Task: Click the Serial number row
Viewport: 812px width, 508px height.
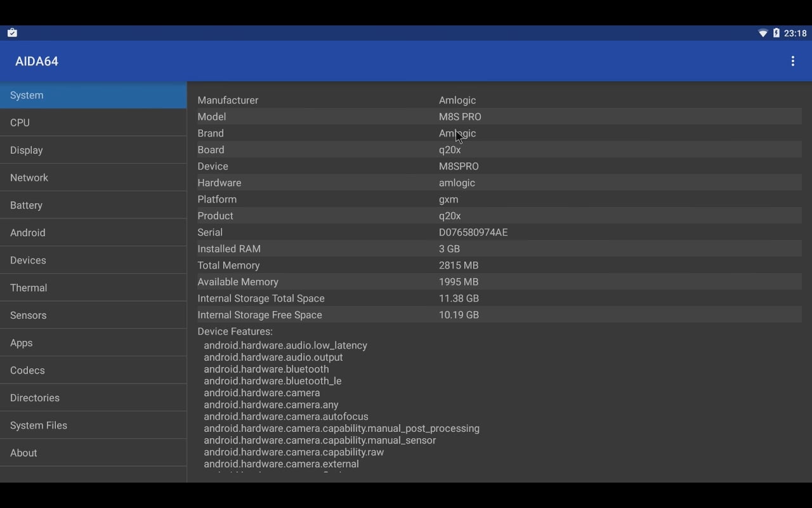Action: click(x=499, y=232)
